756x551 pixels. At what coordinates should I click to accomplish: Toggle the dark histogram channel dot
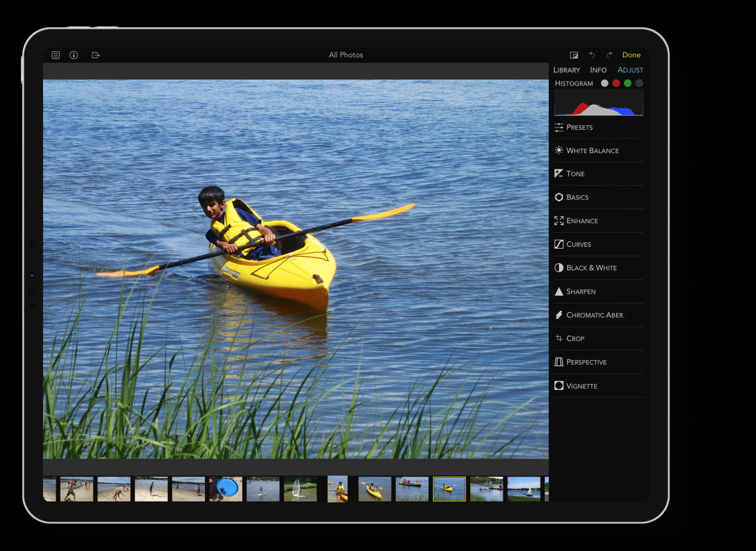[639, 83]
